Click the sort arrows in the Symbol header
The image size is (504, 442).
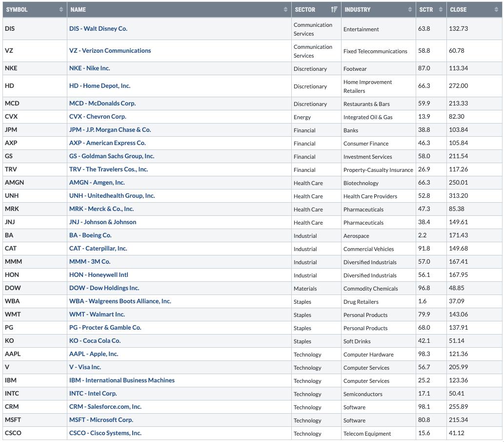[61, 10]
